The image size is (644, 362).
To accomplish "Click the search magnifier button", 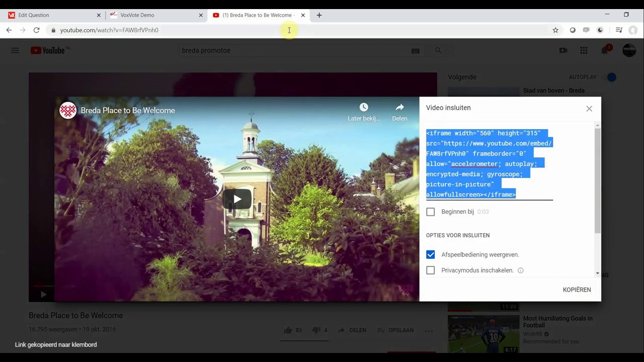I will [438, 50].
